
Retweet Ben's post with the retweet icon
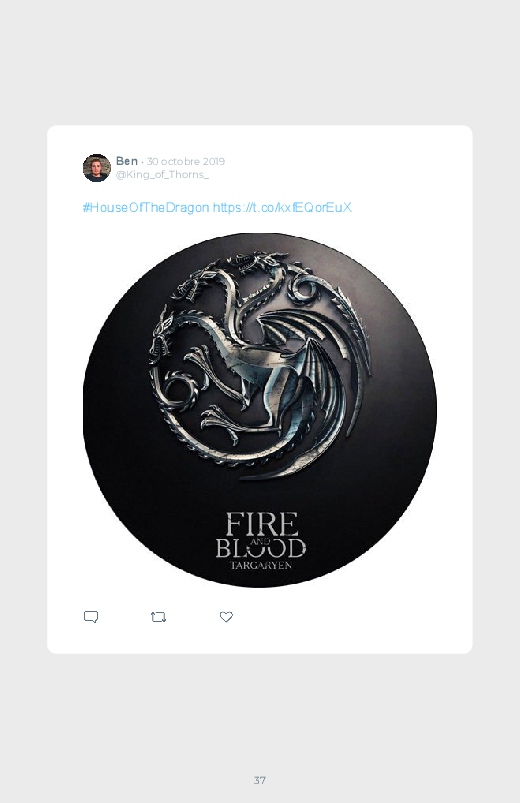(158, 617)
